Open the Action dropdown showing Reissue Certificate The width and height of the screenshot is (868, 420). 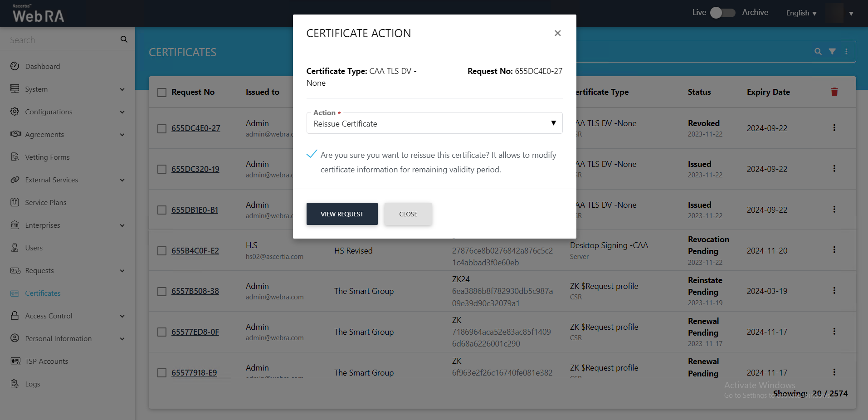click(x=434, y=123)
